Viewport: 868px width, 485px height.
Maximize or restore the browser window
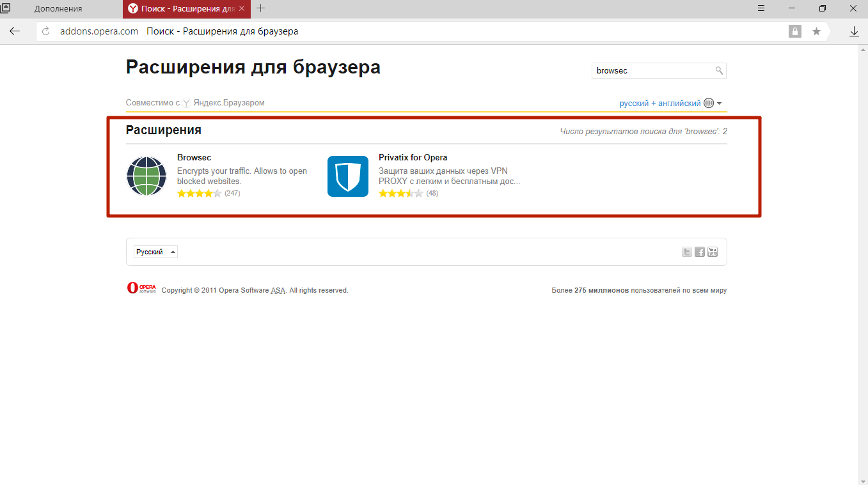pyautogui.click(x=823, y=8)
